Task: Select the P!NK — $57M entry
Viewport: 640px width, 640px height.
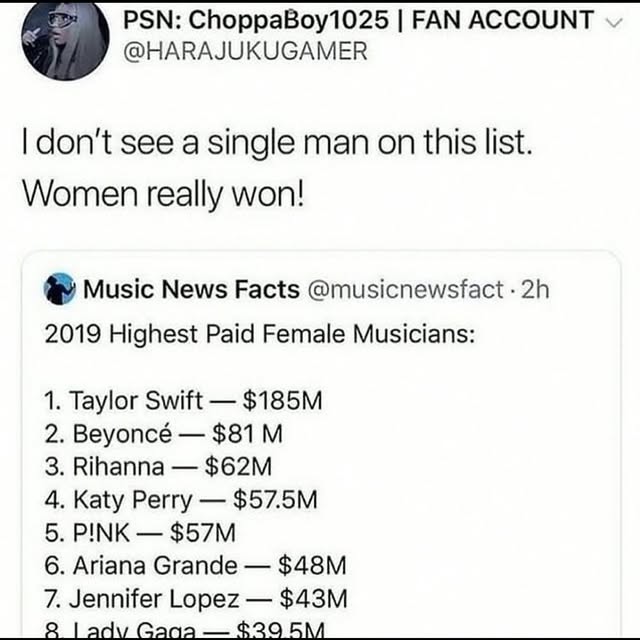Action: tap(139, 532)
